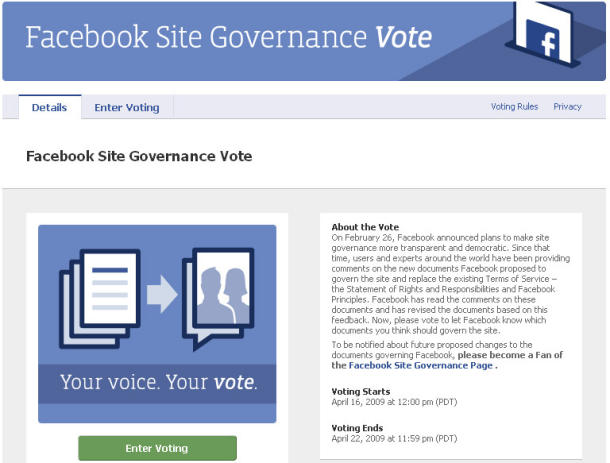Open the Enter Voting tab

tap(127, 107)
